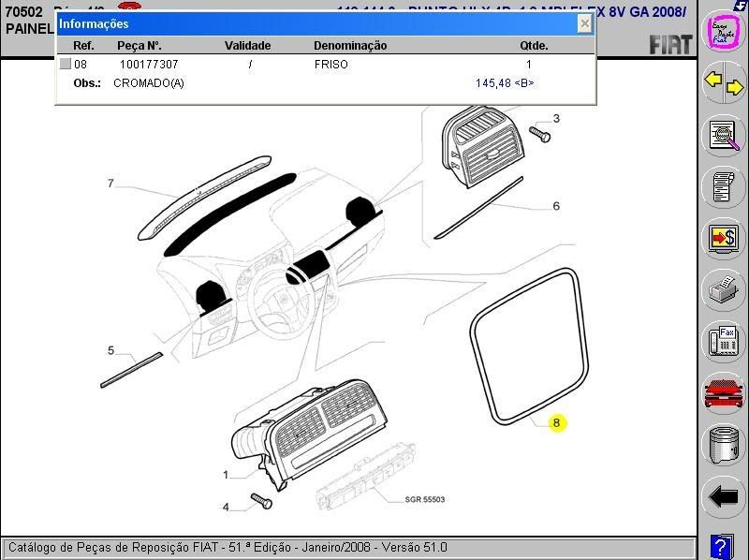Image resolution: width=749 pixels, height=560 pixels.
Task: Open the parts list notes icon
Action: coord(724,187)
